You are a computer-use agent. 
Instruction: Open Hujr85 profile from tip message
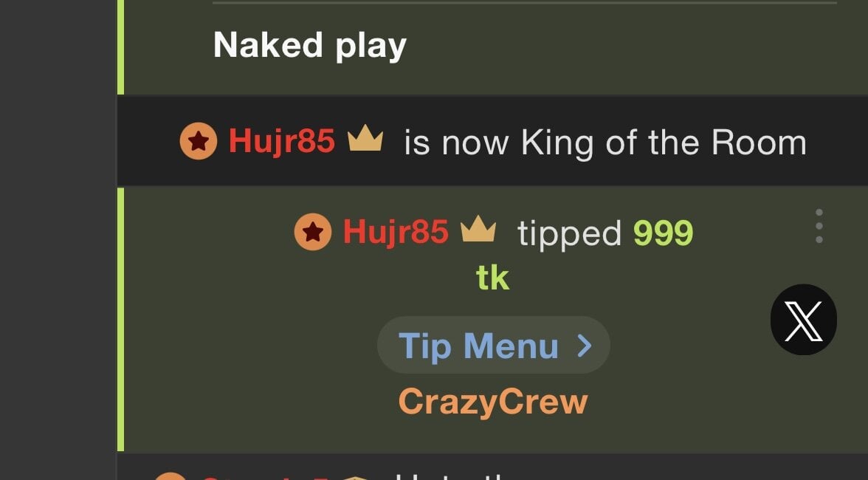396,231
